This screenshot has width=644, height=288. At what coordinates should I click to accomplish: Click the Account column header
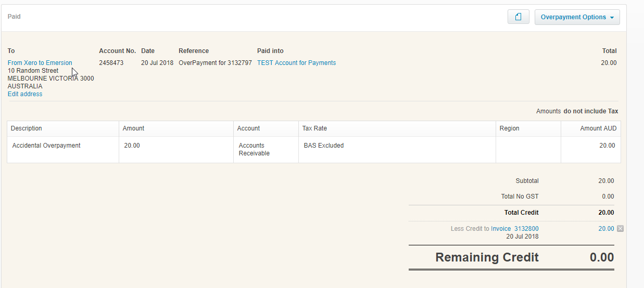click(248, 128)
